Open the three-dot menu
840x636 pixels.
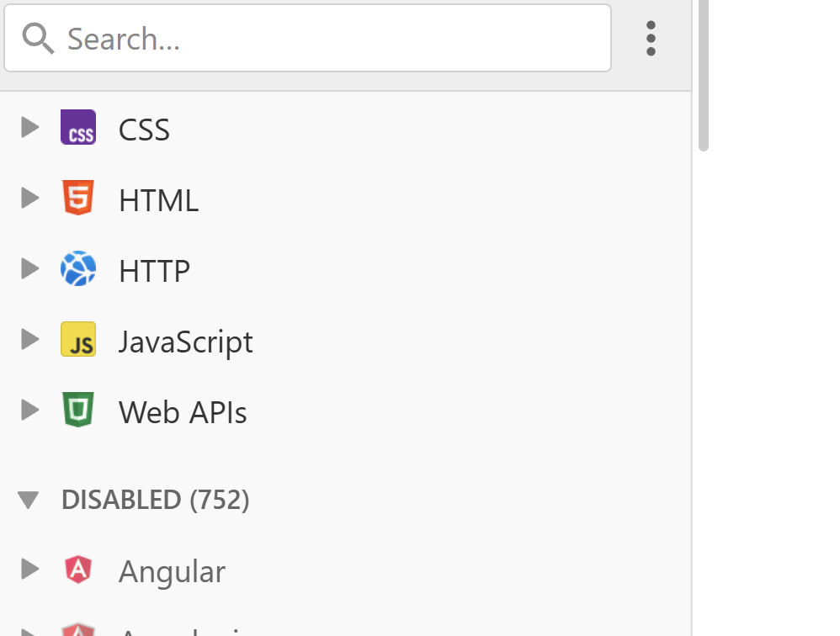[651, 39]
